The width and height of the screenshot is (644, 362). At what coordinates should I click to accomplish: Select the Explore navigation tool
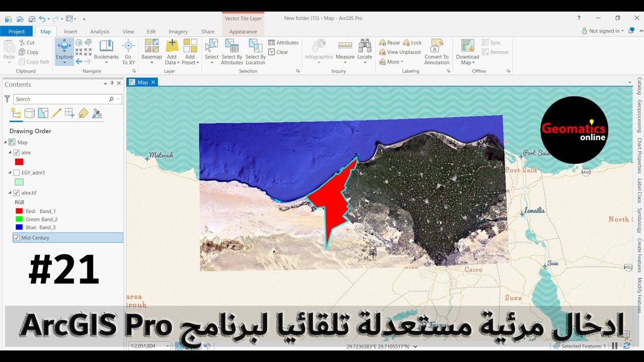64,52
